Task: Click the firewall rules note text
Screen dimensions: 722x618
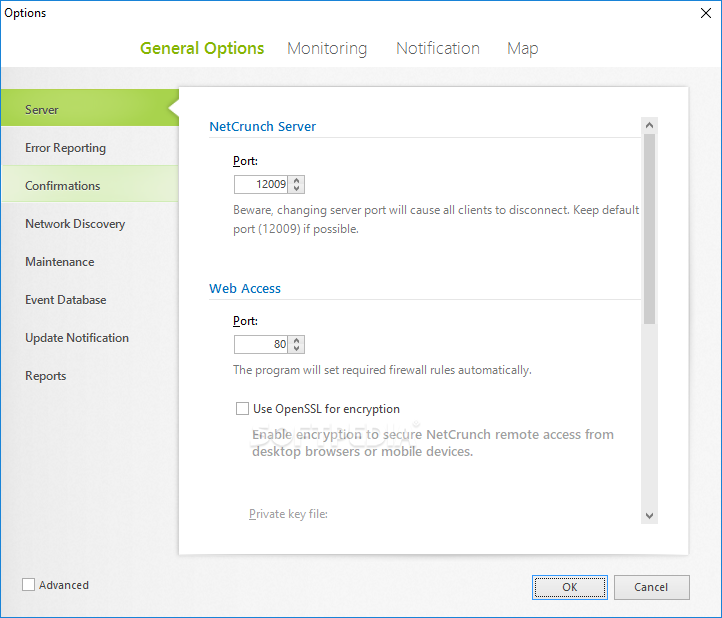Action: [x=382, y=370]
